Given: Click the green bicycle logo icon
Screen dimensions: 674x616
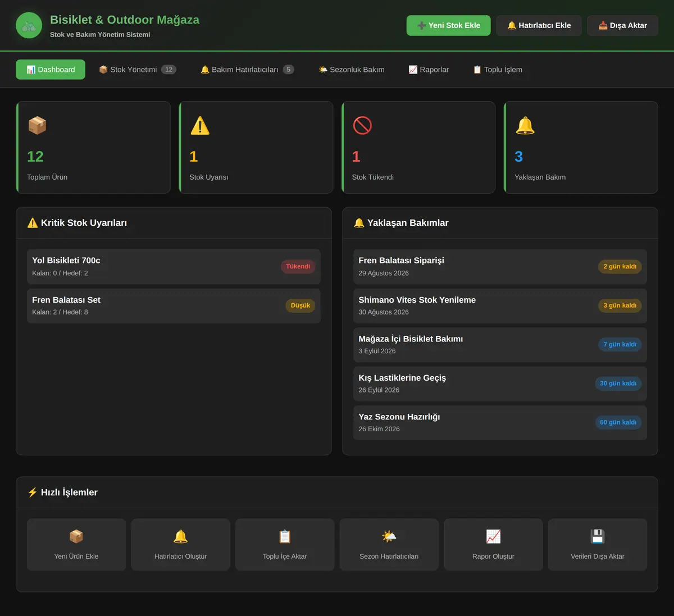Looking at the screenshot, I should pos(29,25).
